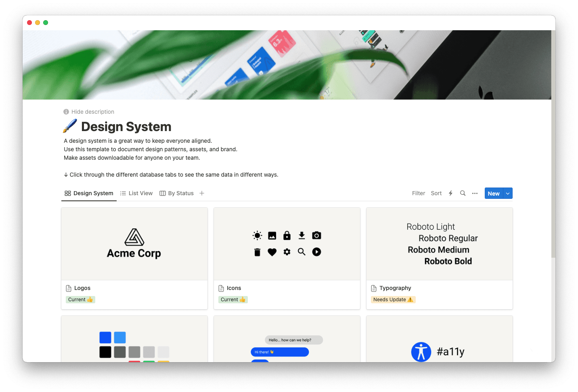Open the Filter controls

418,193
